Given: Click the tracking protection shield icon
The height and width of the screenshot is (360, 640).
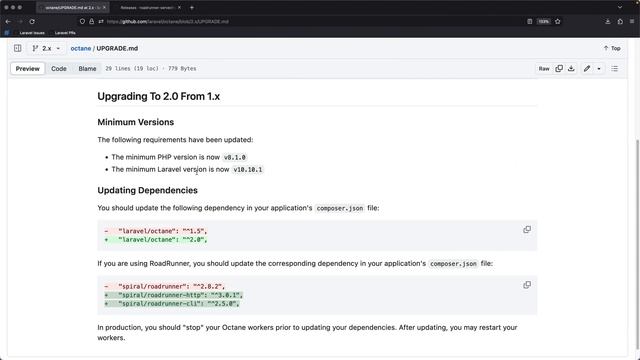Looking at the screenshot, I should pyautogui.click(x=82, y=21).
